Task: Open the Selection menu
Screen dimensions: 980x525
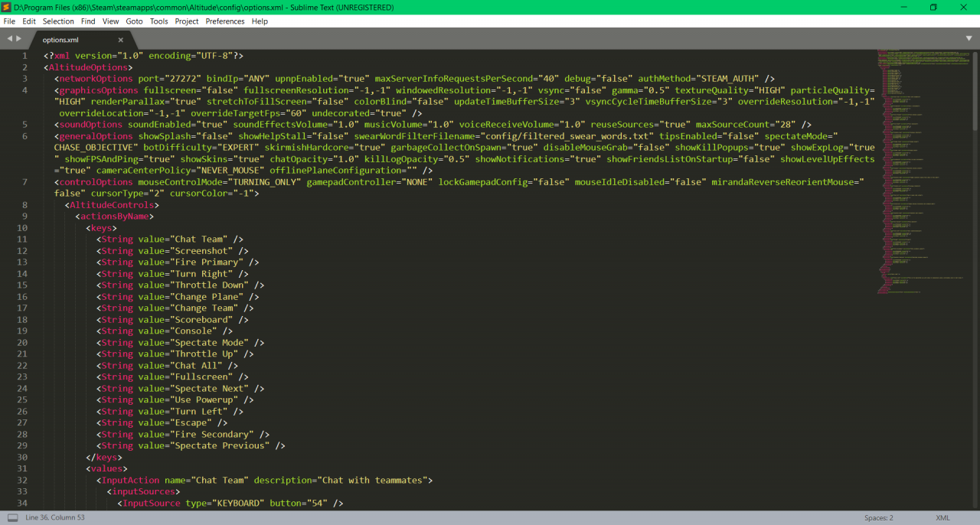Action: coord(58,21)
